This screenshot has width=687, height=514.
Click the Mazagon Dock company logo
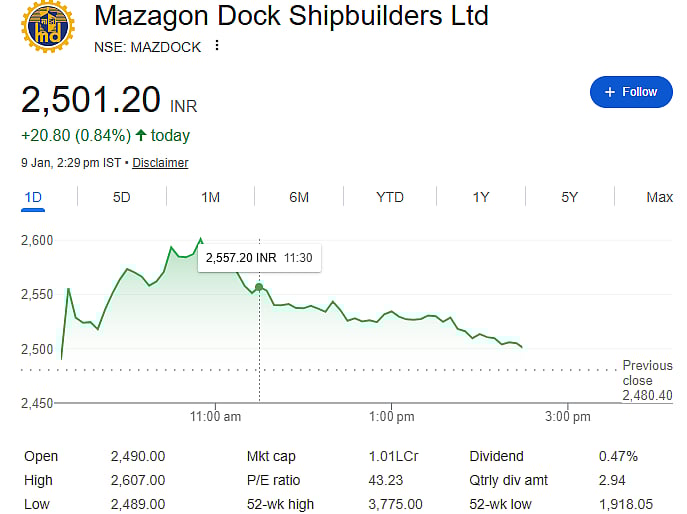pos(47,27)
